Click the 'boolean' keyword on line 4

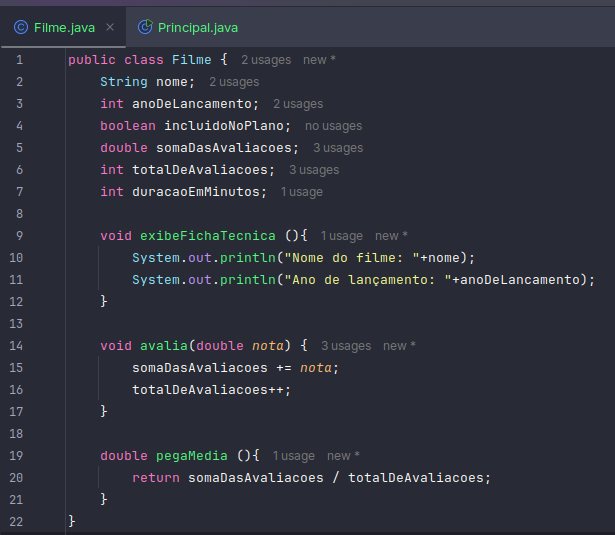coord(128,126)
